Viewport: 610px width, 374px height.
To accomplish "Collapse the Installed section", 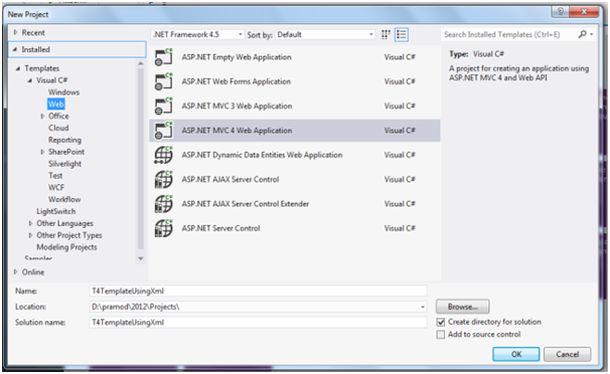I will (15, 49).
